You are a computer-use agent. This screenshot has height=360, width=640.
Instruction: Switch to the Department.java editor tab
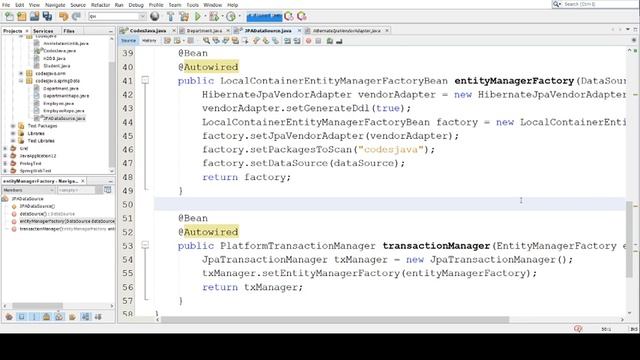point(204,31)
